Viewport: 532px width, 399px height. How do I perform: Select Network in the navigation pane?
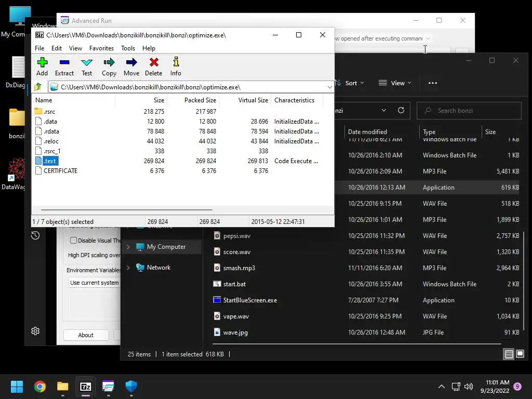point(158,268)
